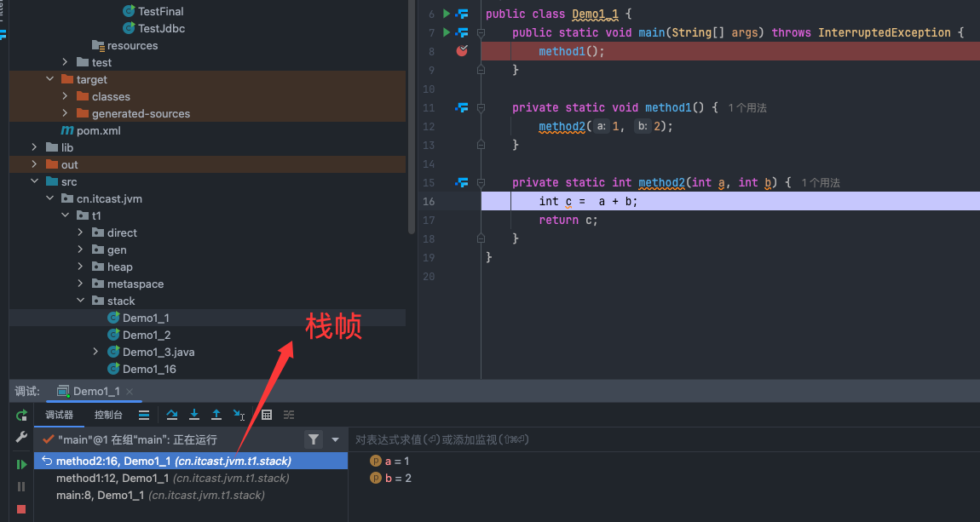Resume program with the green play icon
The width and height of the screenshot is (980, 522).
tap(21, 464)
